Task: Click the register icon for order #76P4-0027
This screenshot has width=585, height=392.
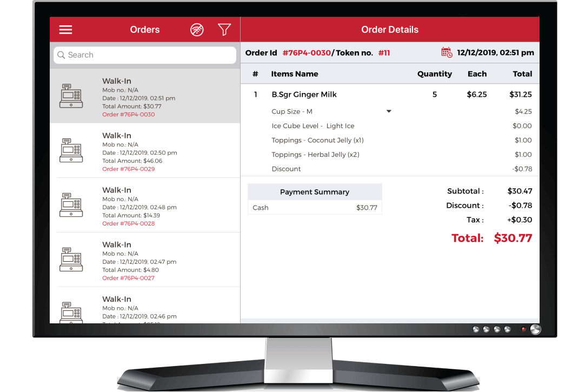Action: pyautogui.click(x=71, y=260)
